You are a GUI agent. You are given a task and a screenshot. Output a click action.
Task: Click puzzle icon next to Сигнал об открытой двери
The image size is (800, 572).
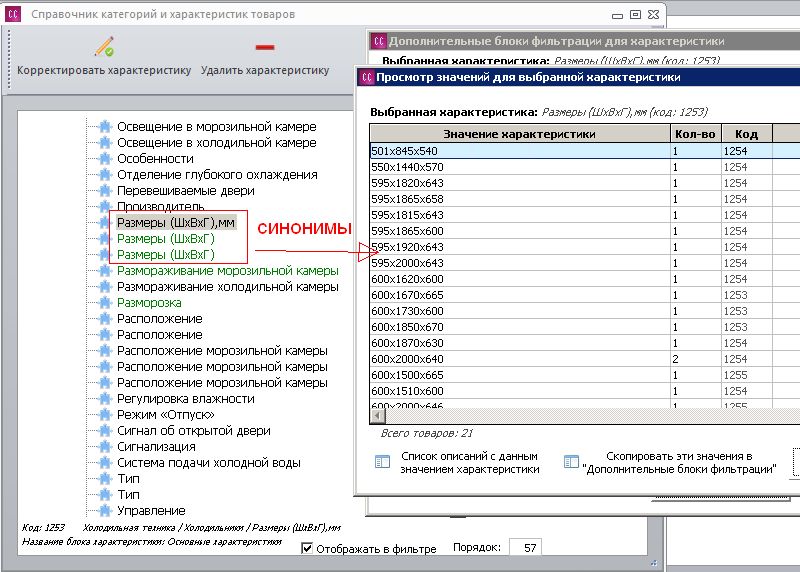(105, 431)
